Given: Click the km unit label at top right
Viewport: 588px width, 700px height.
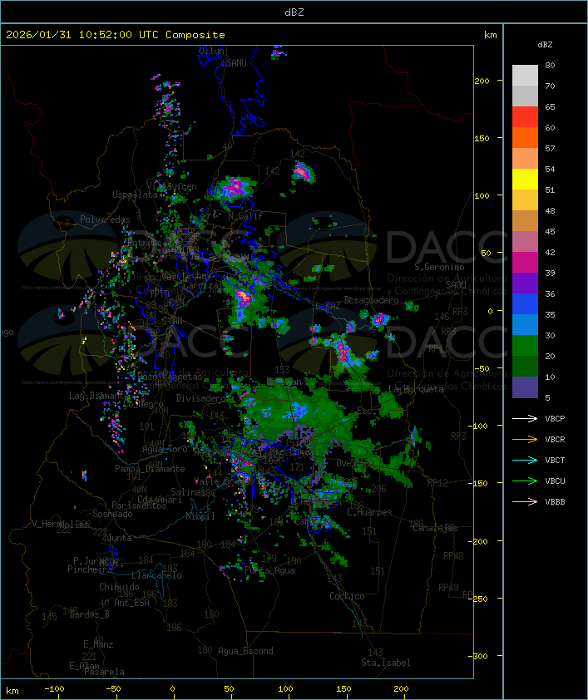Looking at the screenshot, I should [x=491, y=35].
